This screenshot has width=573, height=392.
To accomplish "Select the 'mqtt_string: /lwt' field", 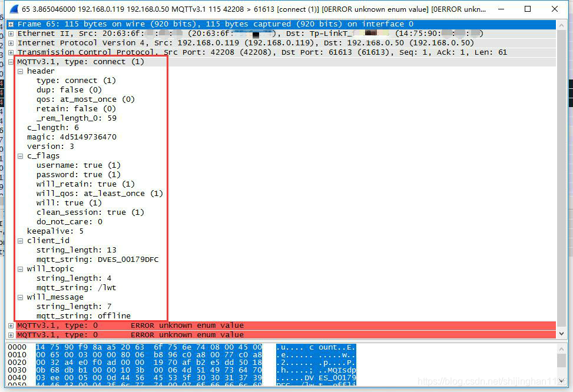I will (x=77, y=288).
